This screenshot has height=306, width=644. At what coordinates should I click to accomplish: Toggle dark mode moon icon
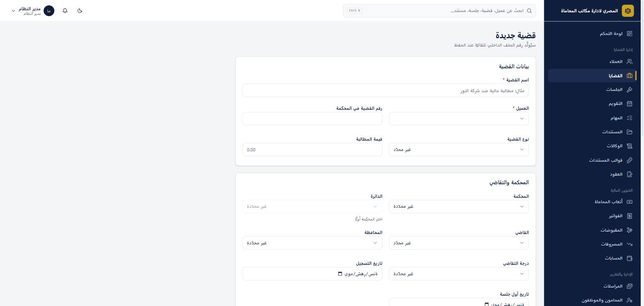(x=80, y=11)
